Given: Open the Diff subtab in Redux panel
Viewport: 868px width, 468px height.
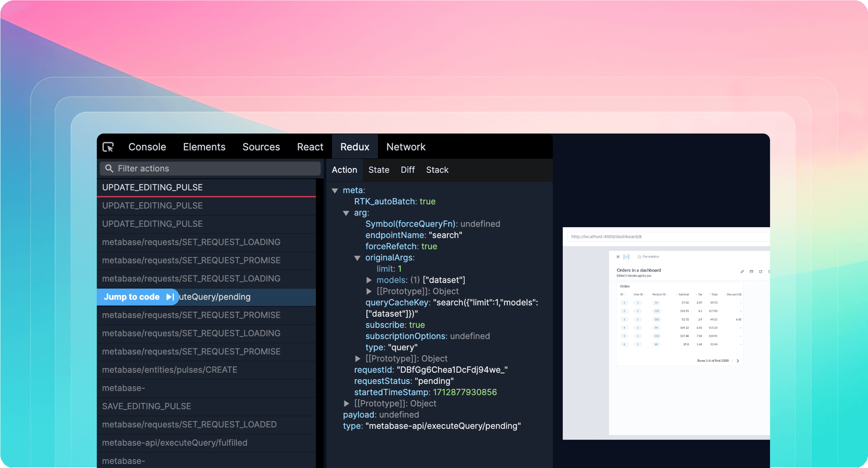Looking at the screenshot, I should coord(407,170).
